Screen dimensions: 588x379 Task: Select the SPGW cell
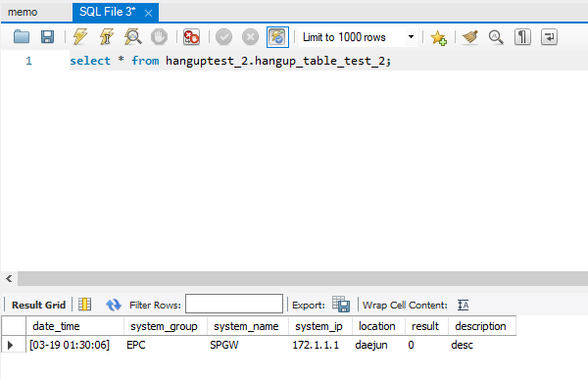(248, 345)
